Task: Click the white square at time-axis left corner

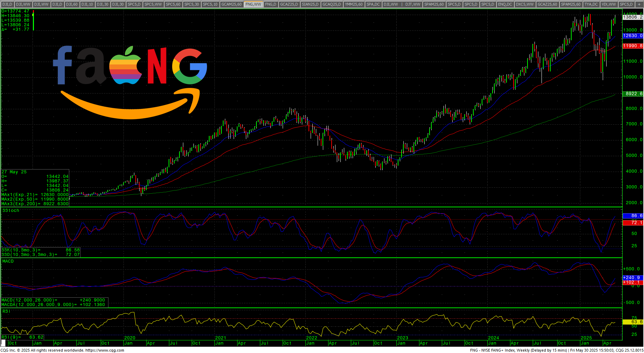Action: (x=4, y=343)
